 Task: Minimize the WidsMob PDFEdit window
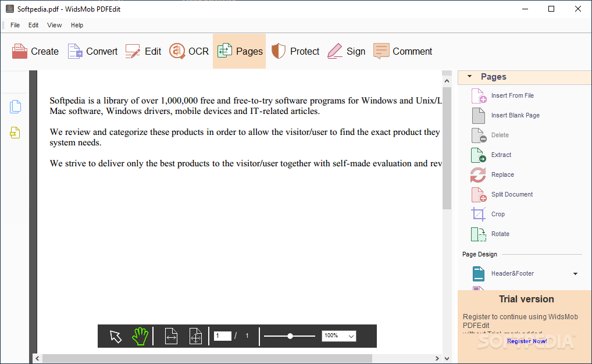tap(525, 9)
